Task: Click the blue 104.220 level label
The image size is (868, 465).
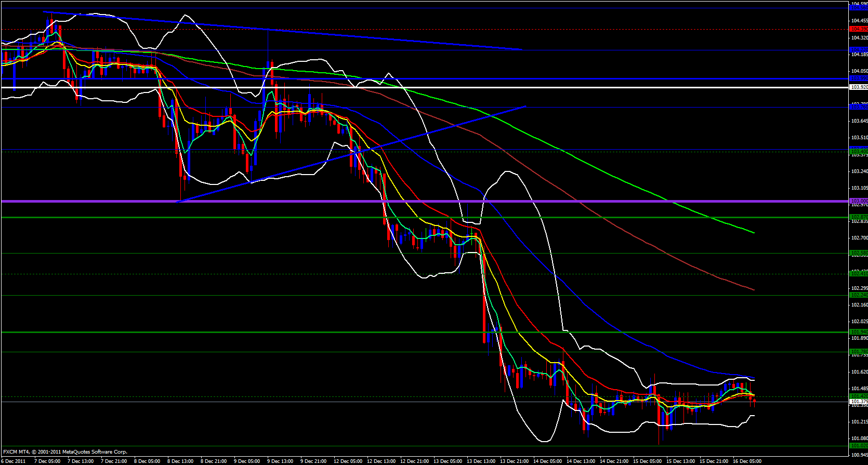Action: [x=858, y=50]
